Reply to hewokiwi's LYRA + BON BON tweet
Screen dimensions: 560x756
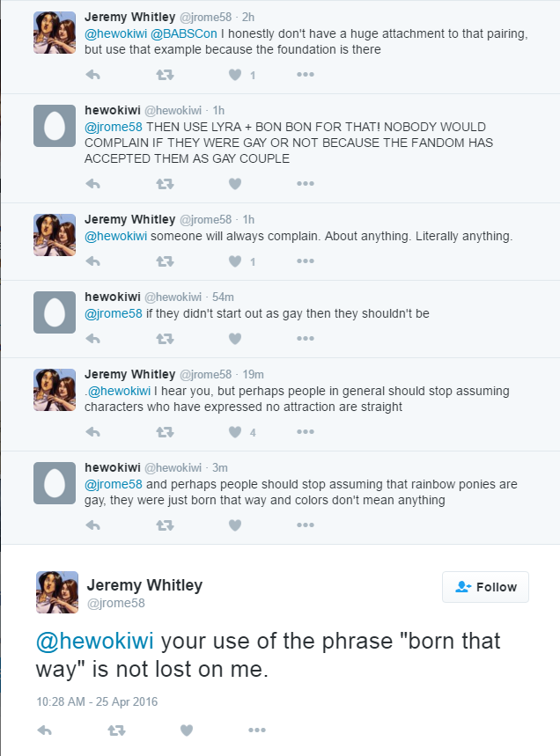[x=94, y=184]
